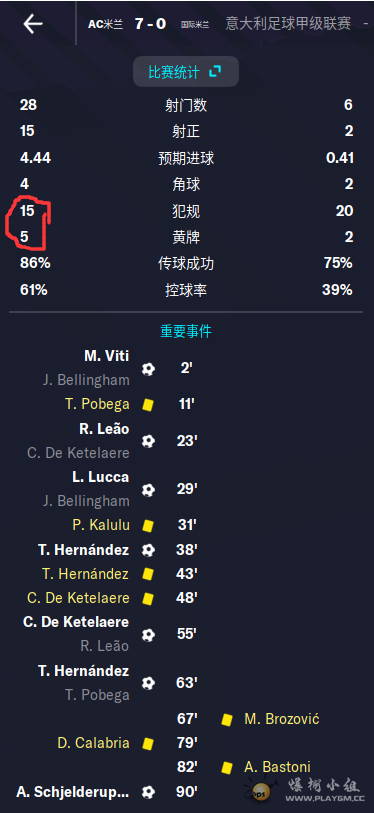Screen dimensions: 374x813
Task: Click goal icon at 90' A. Schjelderup
Action: (x=148, y=792)
